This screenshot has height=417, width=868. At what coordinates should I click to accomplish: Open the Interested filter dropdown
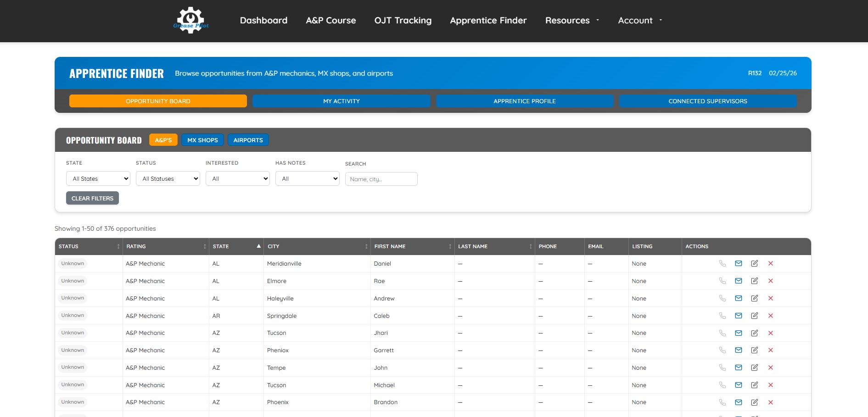(x=237, y=178)
